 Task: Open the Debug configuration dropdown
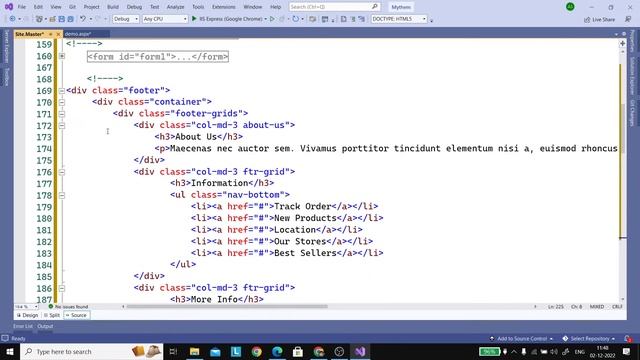(x=126, y=19)
